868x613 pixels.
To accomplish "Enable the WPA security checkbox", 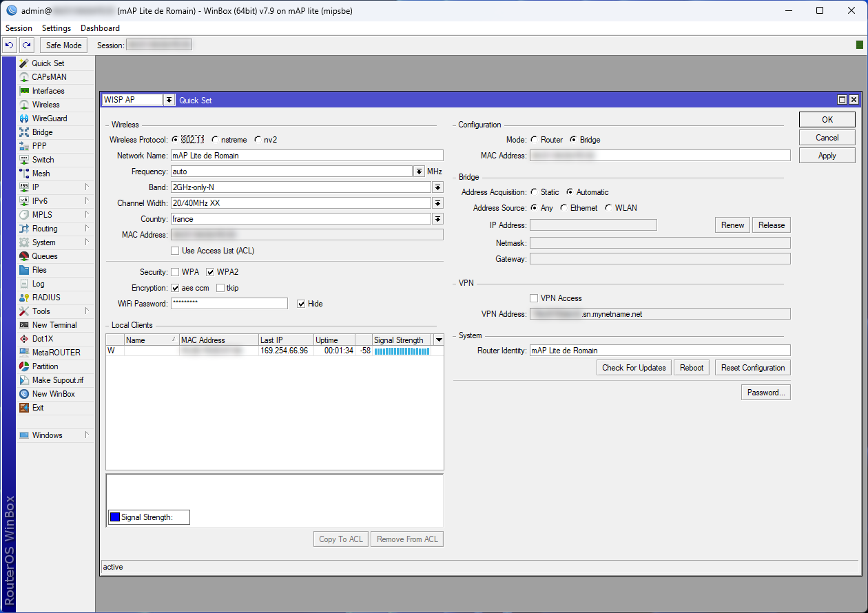I will [176, 272].
